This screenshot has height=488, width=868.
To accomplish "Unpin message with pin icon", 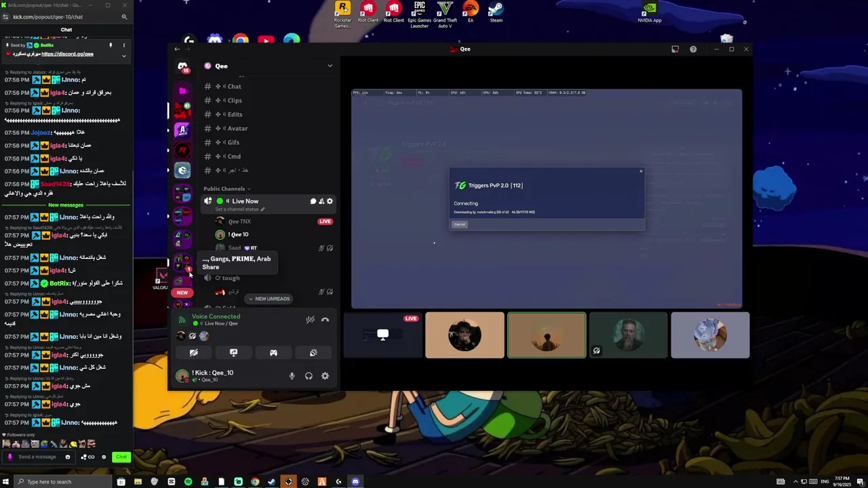I will point(111,45).
